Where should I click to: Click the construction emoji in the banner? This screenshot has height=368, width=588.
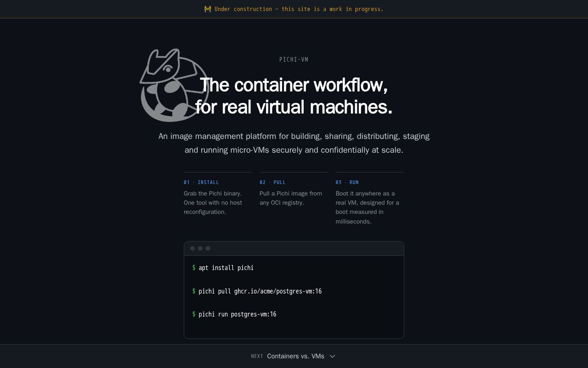point(208,9)
